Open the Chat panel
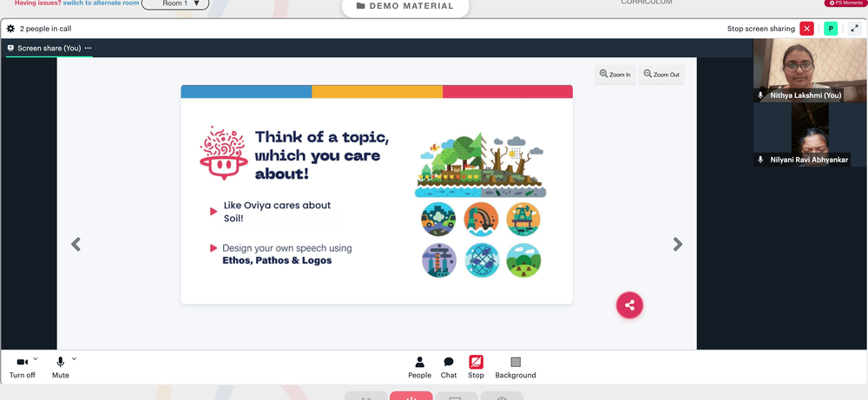 point(449,367)
